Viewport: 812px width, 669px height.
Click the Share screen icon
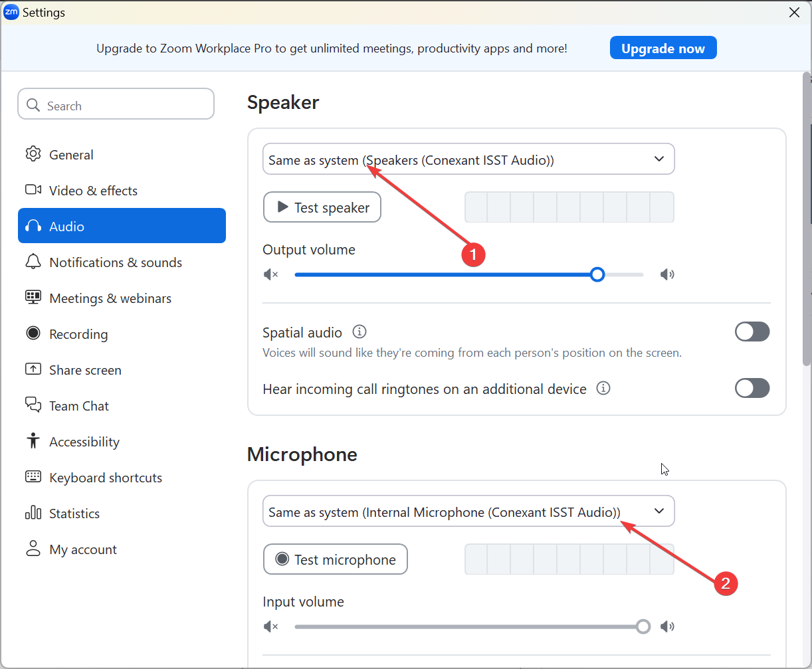33,369
